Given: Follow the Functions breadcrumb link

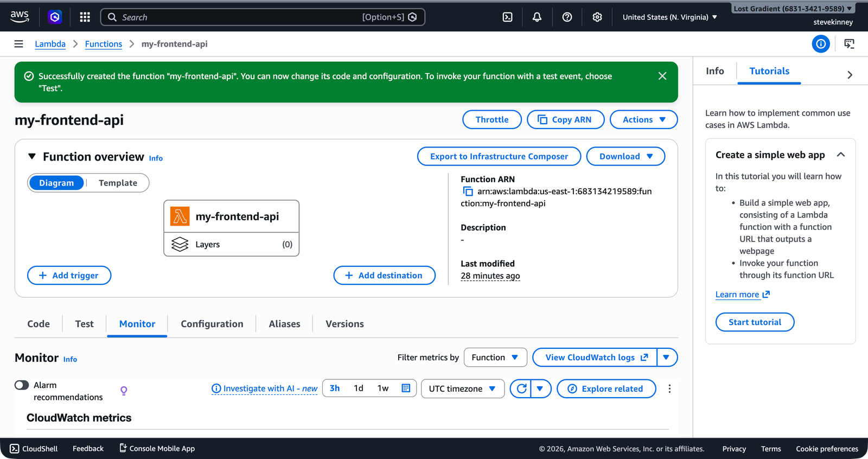Looking at the screenshot, I should pos(103,44).
